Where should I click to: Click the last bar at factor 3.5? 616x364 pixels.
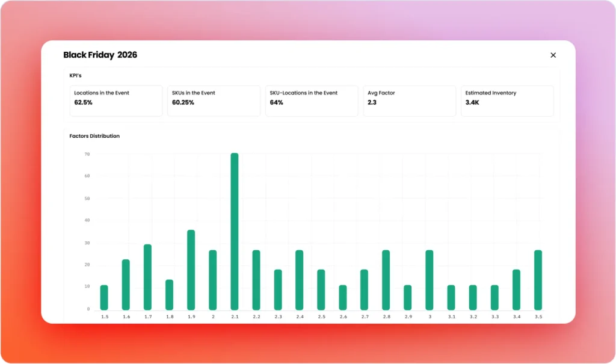point(538,280)
